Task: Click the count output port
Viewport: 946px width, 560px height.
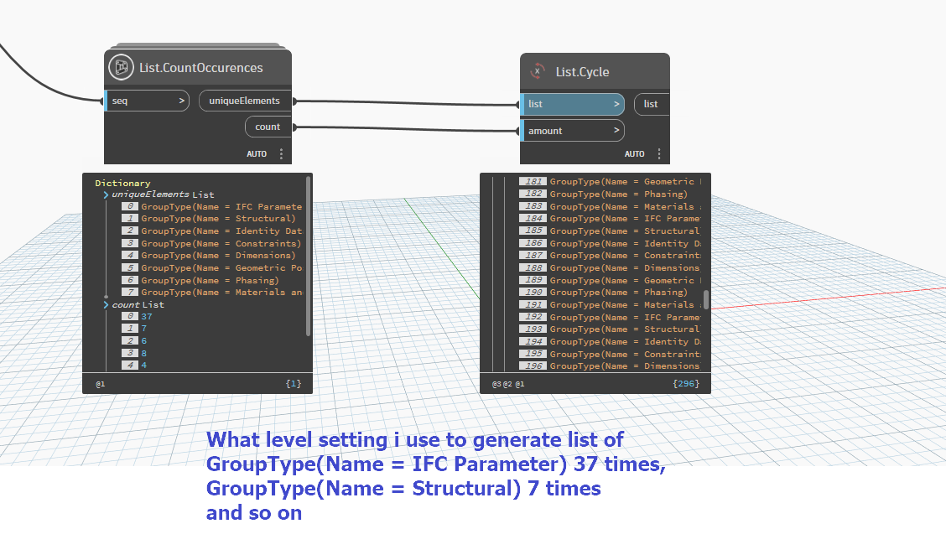Action: pyautogui.click(x=268, y=127)
